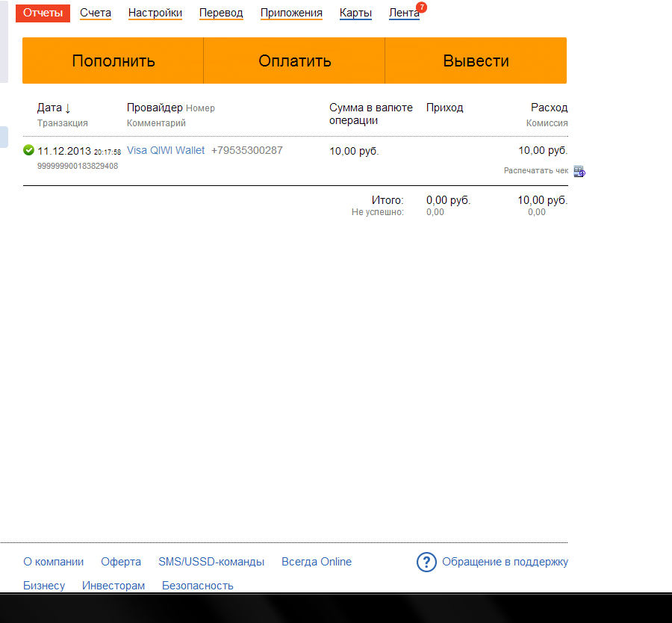672x623 pixels.
Task: Open the Оферта footer link
Action: coord(121,562)
